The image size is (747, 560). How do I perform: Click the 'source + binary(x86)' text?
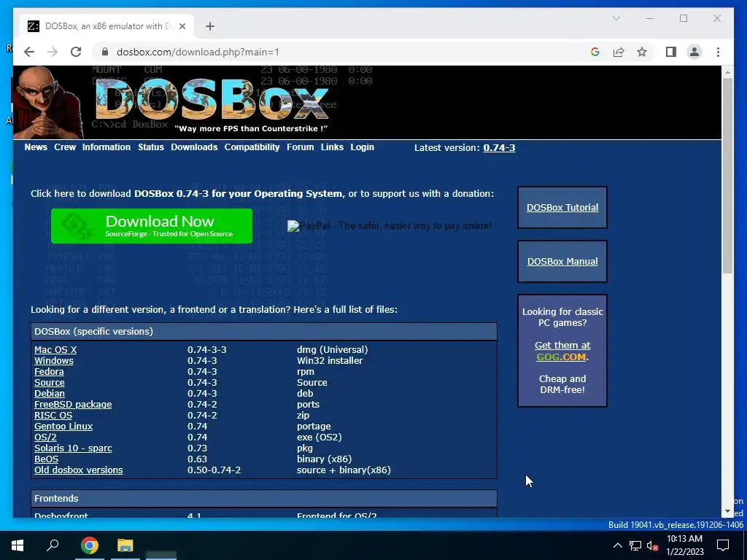coord(344,470)
